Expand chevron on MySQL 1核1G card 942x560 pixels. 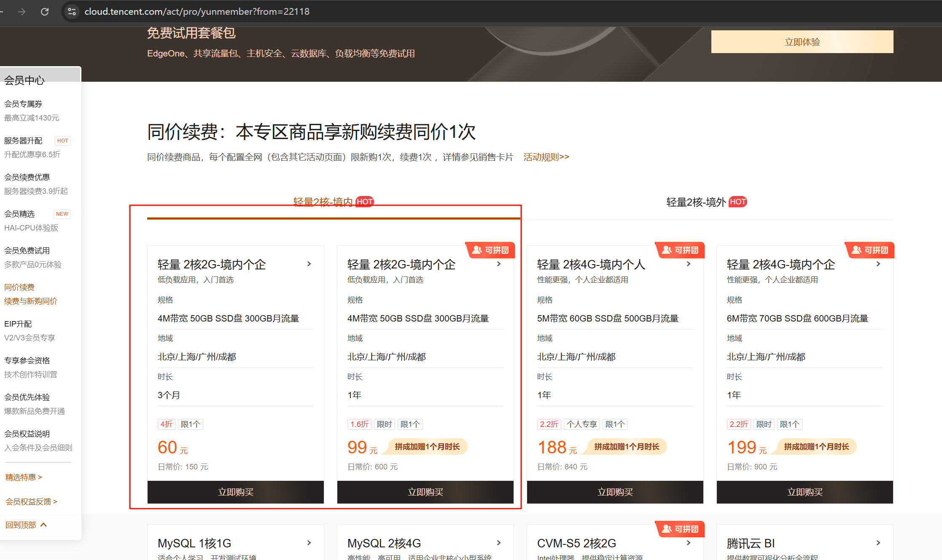pos(309,543)
